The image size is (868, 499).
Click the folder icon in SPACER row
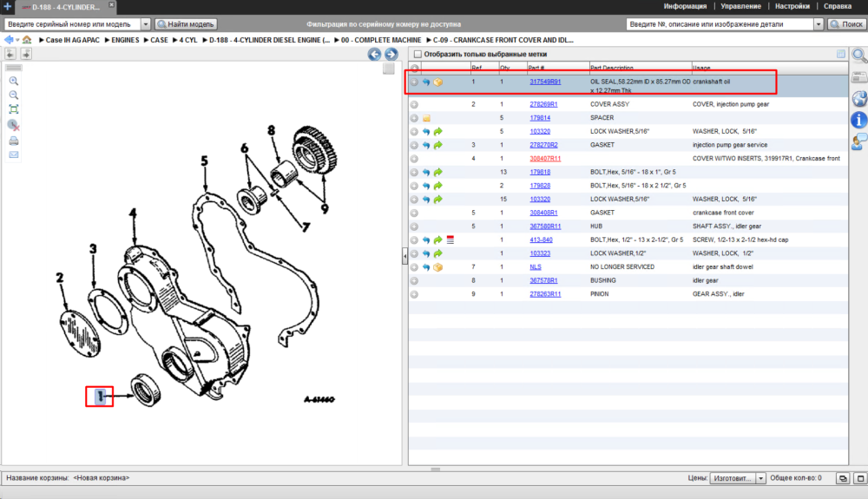427,118
